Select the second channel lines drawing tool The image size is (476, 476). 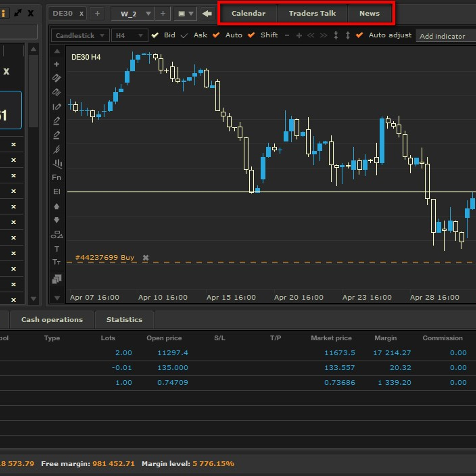pyautogui.click(x=57, y=92)
